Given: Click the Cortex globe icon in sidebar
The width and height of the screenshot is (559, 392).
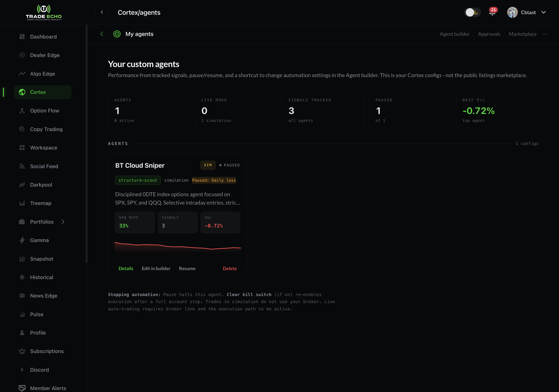Looking at the screenshot, I should pos(22,92).
